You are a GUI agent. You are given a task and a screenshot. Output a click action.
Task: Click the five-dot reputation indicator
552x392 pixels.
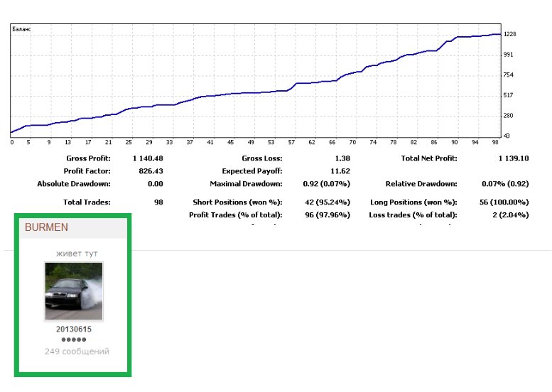(74, 339)
